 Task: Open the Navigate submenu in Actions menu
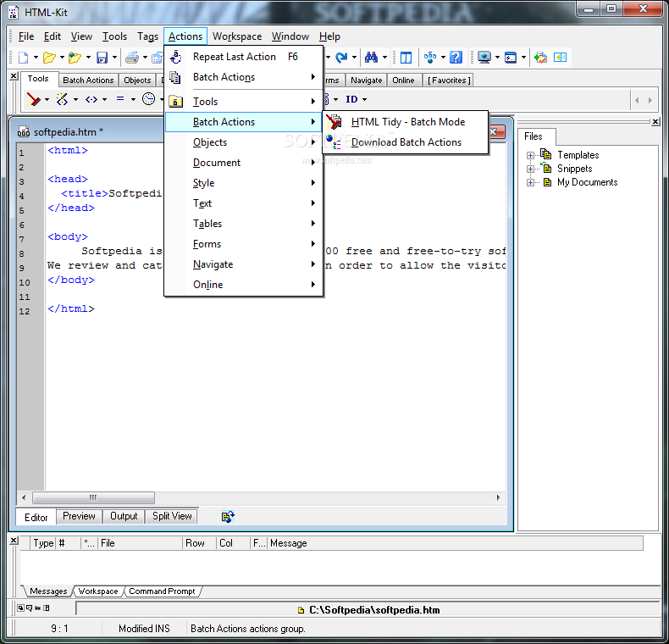click(244, 264)
